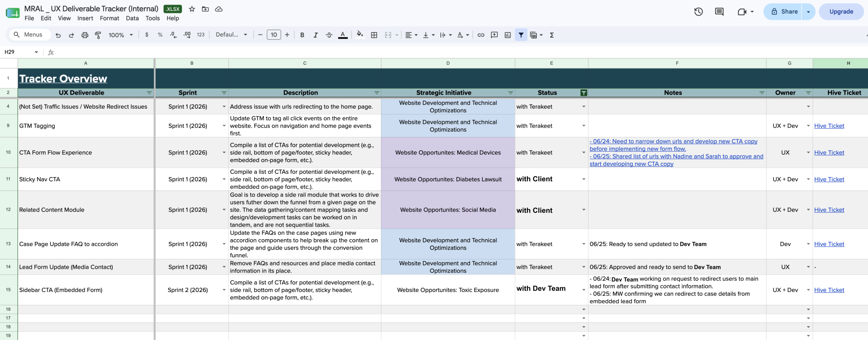868x340 pixels.
Task: Open Hive Ticket link for GTM Tagging
Action: click(829, 126)
